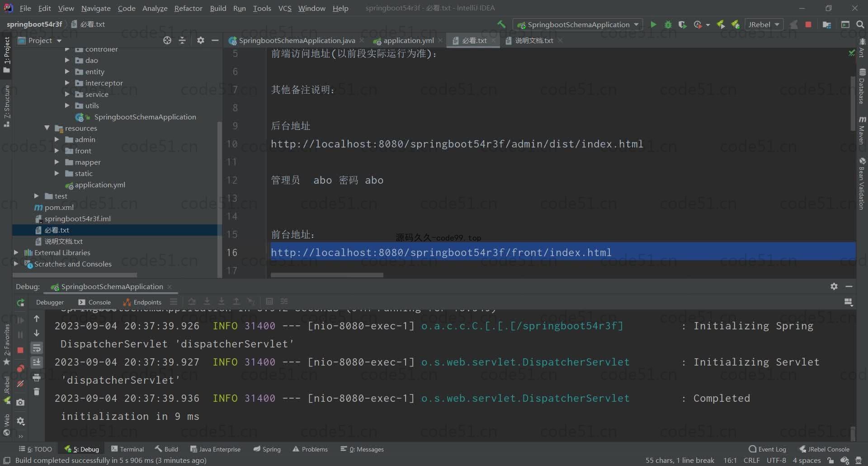Print console output using the printer icon

37,377
